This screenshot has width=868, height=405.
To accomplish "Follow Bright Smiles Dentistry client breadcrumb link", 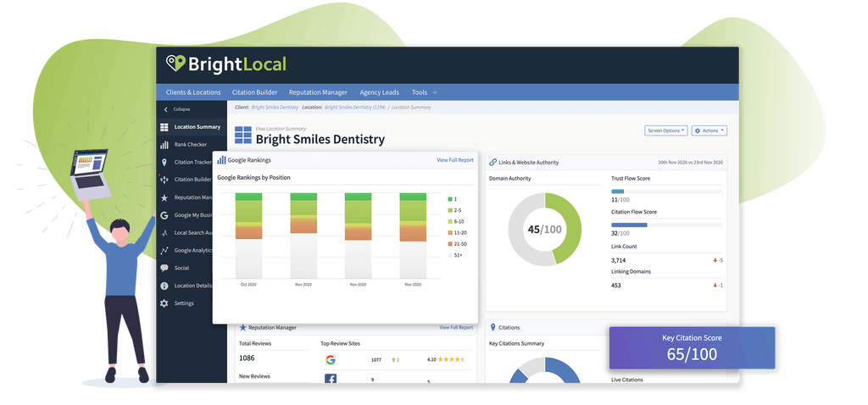I will pos(275,108).
